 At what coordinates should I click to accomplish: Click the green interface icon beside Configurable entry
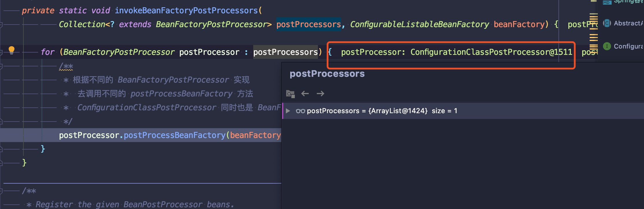pos(606,46)
